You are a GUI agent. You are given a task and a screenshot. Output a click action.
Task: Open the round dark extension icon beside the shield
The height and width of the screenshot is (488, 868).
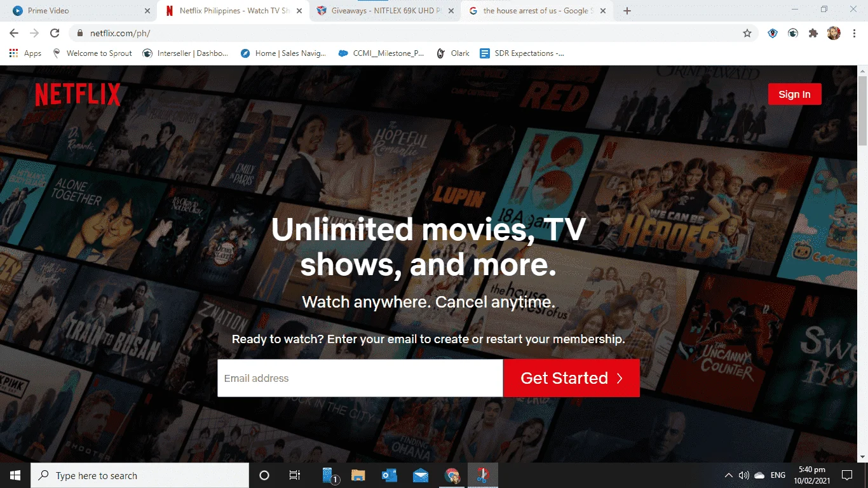pos(793,33)
